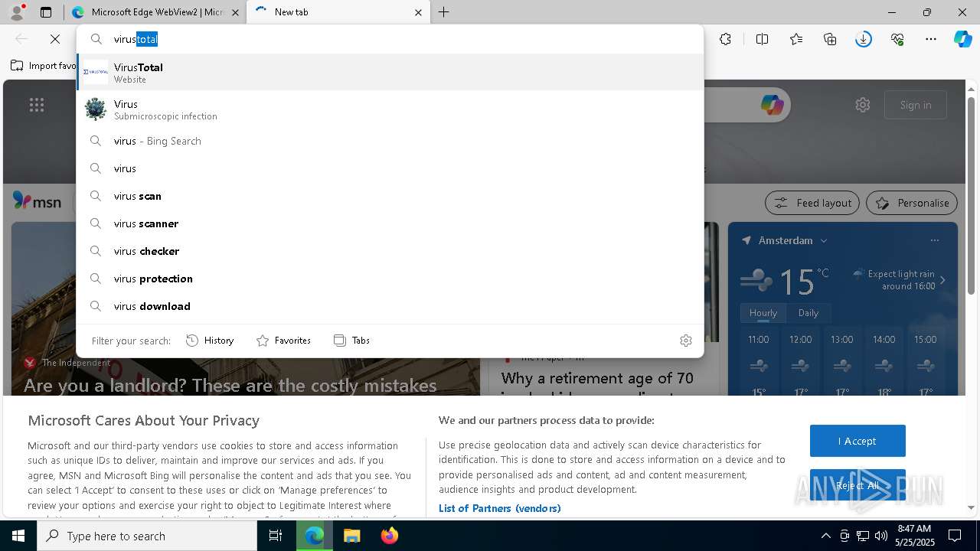Screen dimensions: 980x551
Task: Open the volume control in tray
Action: click(x=880, y=536)
